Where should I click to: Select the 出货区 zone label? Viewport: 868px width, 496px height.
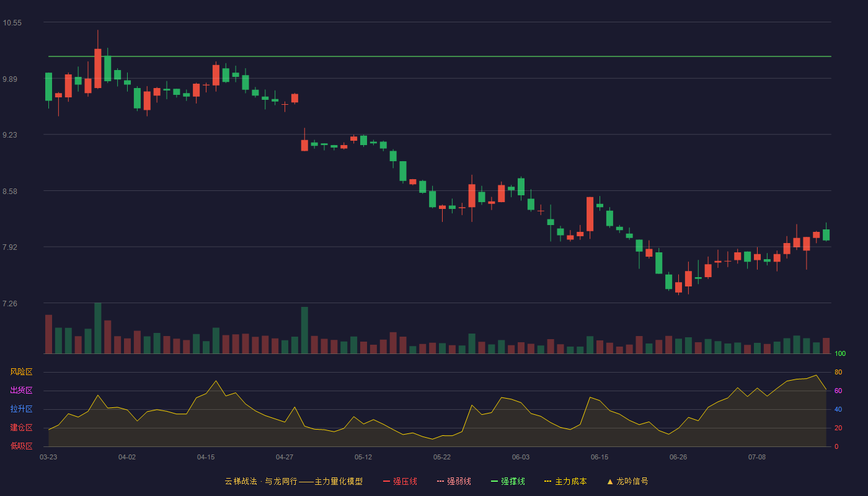[x=21, y=391]
